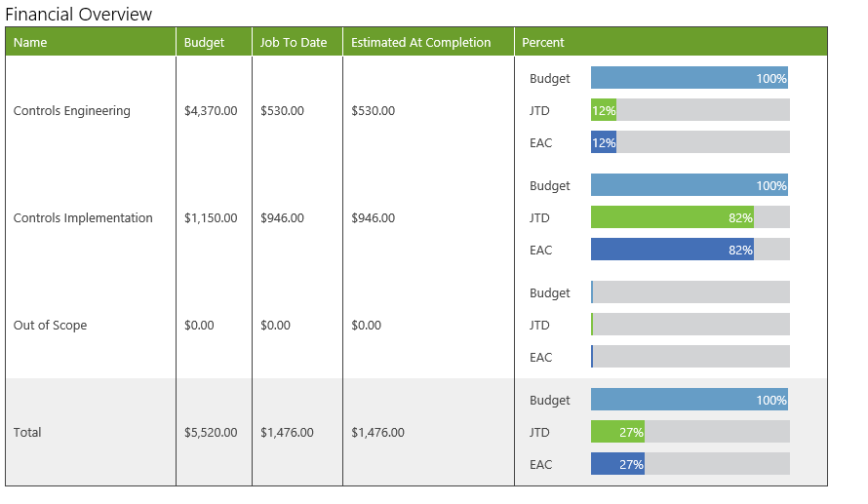Viewport: 868px width, 504px height.
Task: Click the Percent column header
Action: pyautogui.click(x=671, y=42)
